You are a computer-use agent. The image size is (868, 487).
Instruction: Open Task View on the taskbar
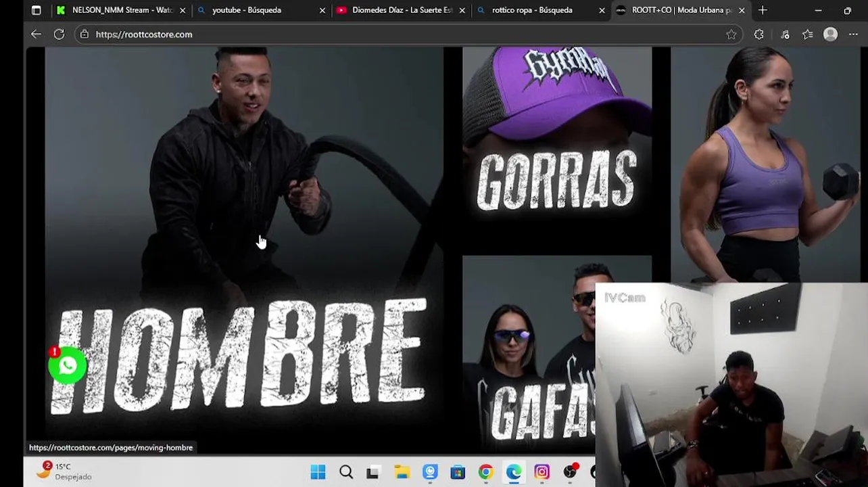372,472
